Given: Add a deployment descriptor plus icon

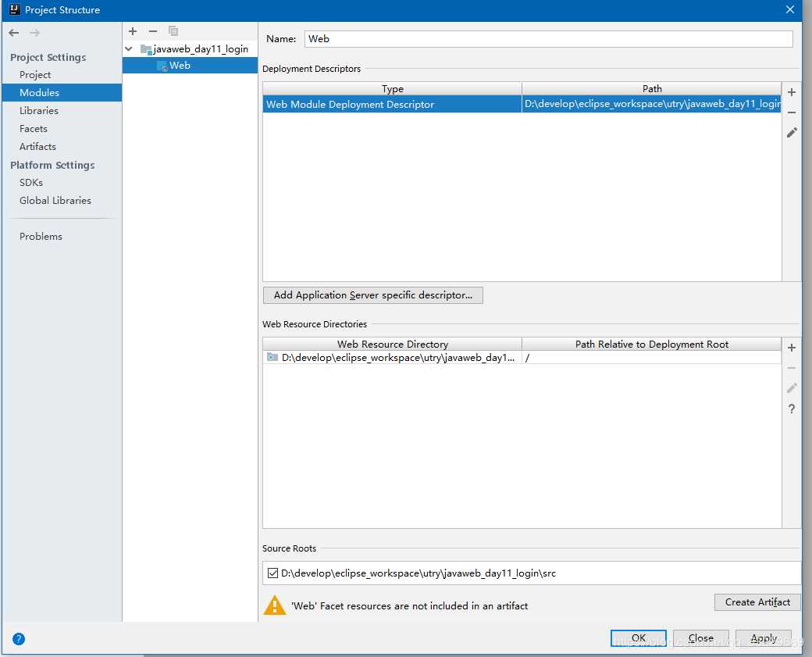Looking at the screenshot, I should 791,92.
